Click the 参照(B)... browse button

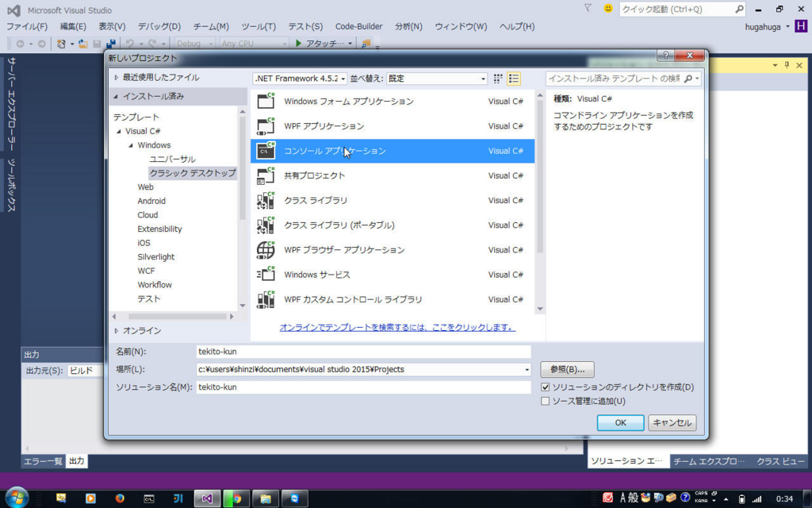click(x=567, y=370)
